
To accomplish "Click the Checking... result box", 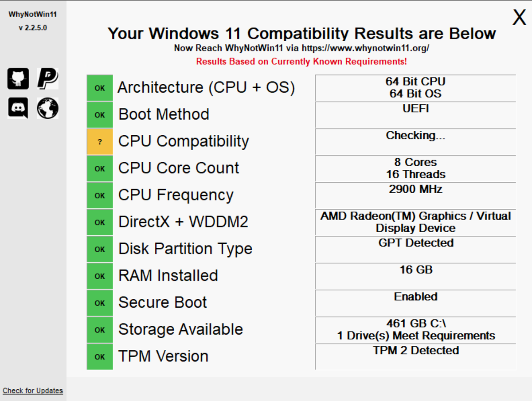I will tap(415, 142).
